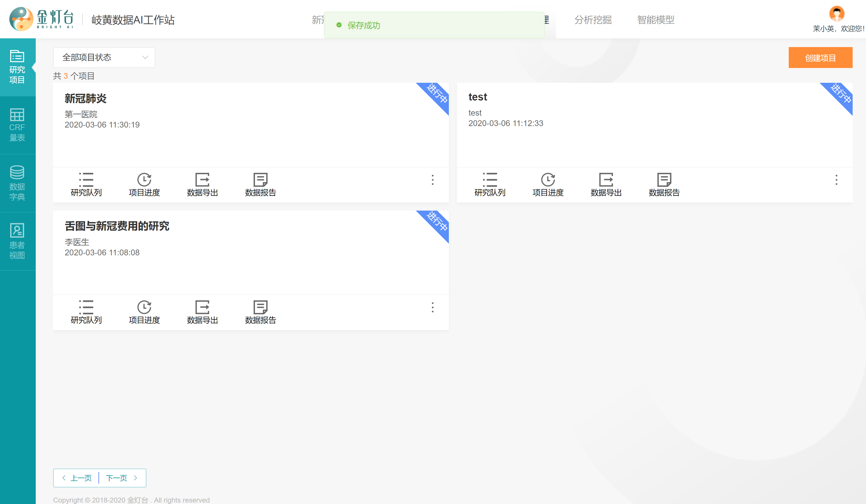Switch to the 智能模型 tab

pyautogui.click(x=655, y=20)
